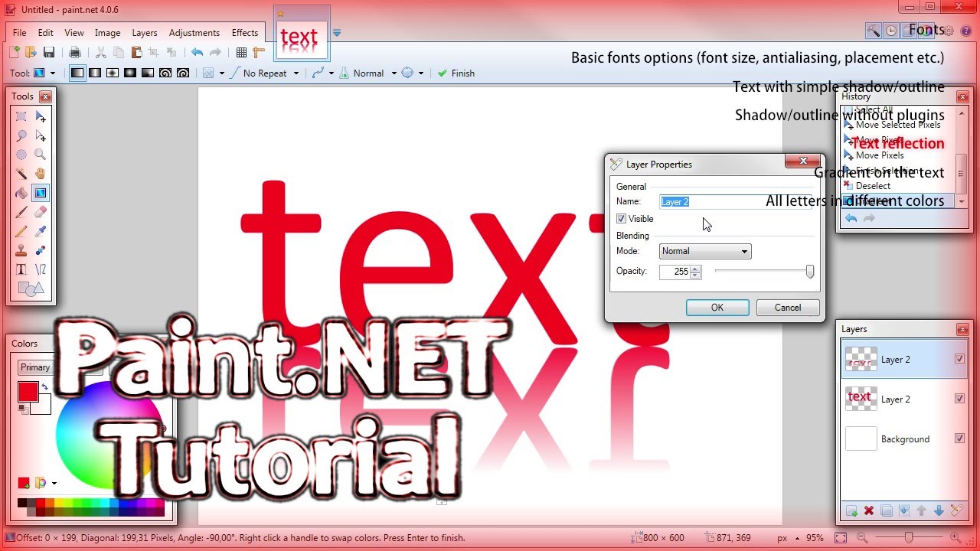Open the Image menu
The width and height of the screenshot is (980, 551).
[108, 33]
